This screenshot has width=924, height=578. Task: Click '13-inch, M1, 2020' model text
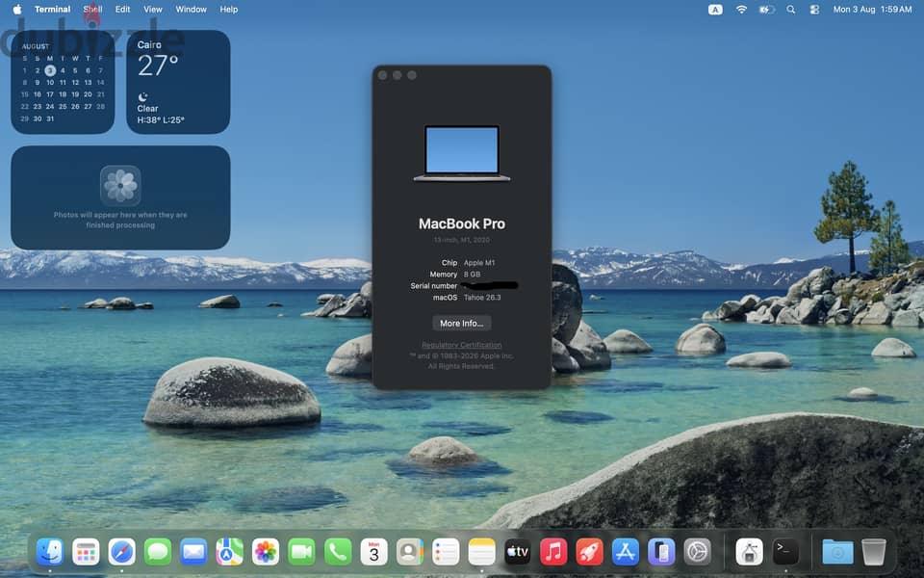pos(461,240)
